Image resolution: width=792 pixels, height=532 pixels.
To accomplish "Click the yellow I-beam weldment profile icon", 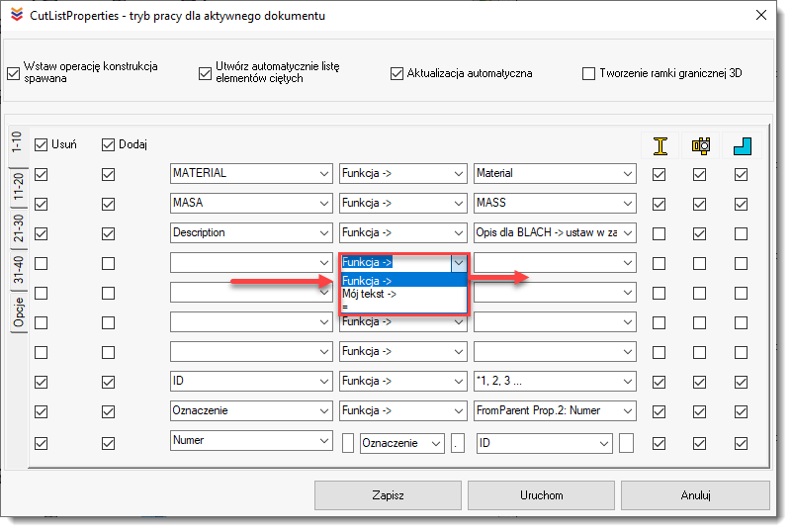I will coord(660,145).
